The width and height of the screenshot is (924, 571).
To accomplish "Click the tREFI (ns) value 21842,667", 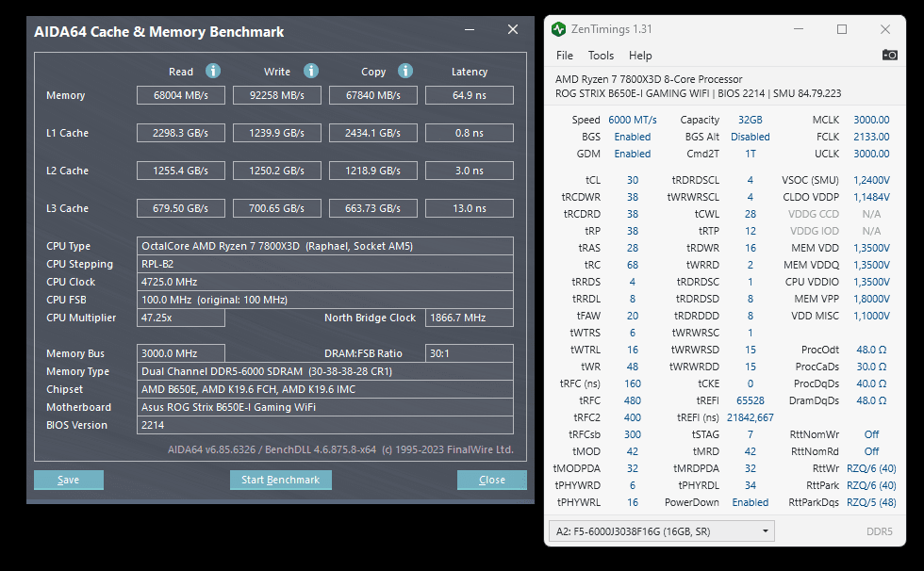I will point(751,418).
